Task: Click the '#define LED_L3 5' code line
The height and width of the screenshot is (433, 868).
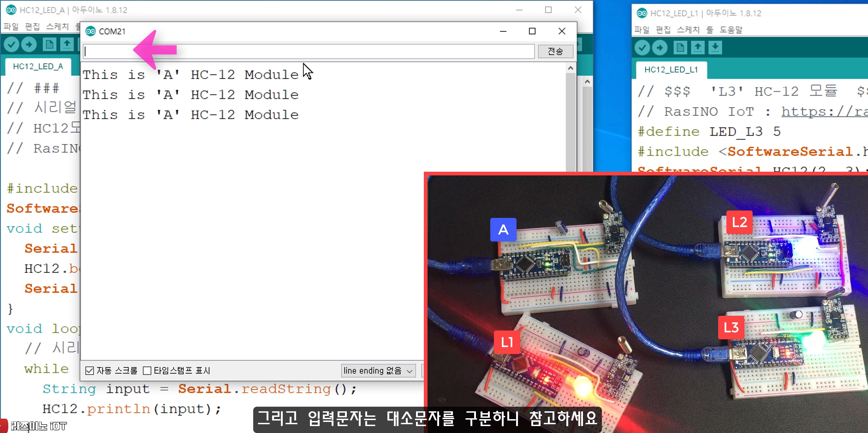Action: coord(709,132)
